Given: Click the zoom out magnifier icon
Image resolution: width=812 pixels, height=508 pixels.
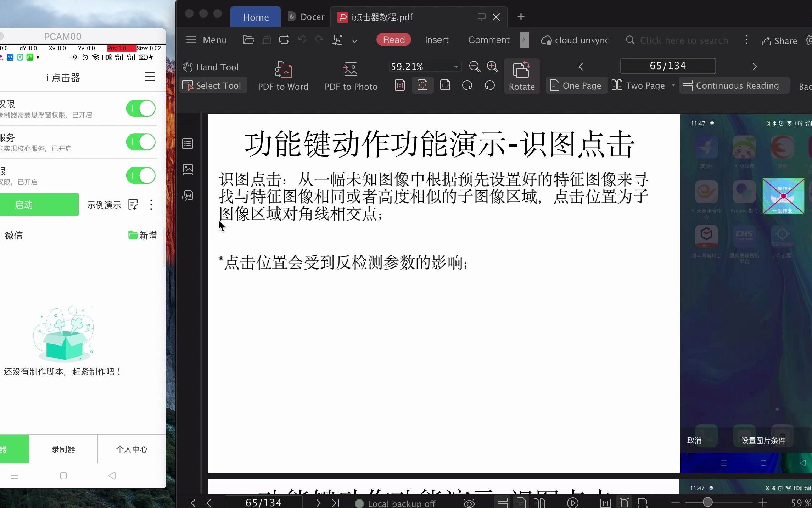Looking at the screenshot, I should [x=474, y=66].
